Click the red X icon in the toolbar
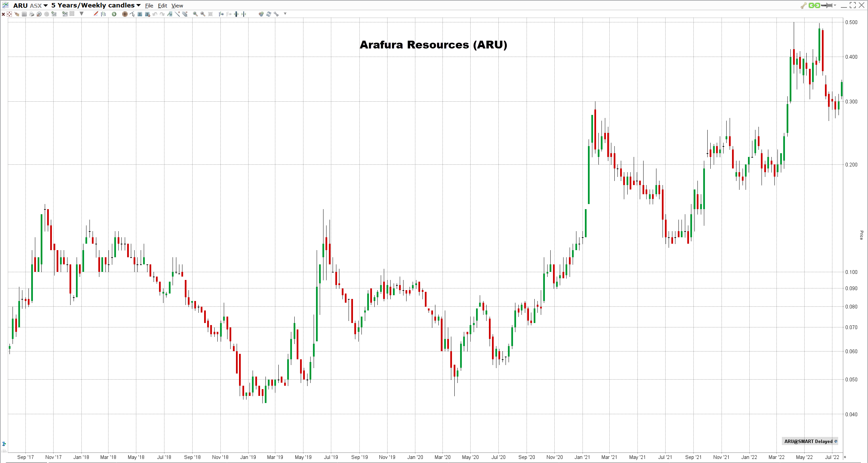The width and height of the screenshot is (868, 463). [x=3, y=14]
